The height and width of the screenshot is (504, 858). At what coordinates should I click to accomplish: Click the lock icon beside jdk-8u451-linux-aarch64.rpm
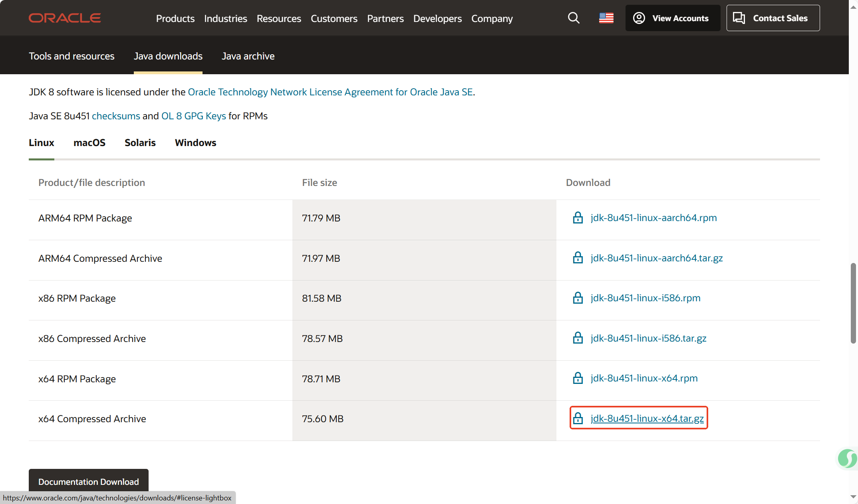[x=578, y=218]
